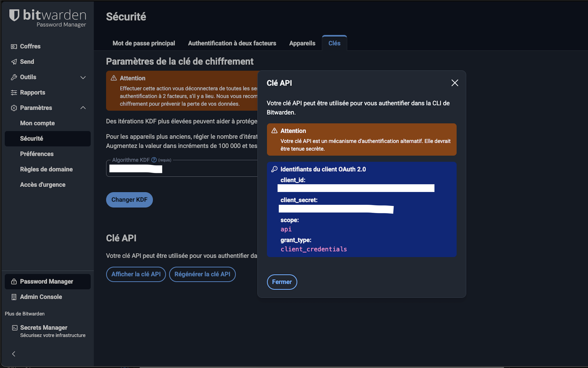Click the Send paper plane icon
Screen dimensions: 588x368
click(x=14, y=62)
